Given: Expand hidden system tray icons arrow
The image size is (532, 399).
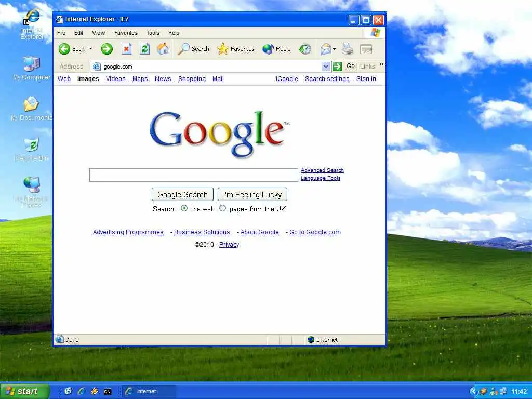Looking at the screenshot, I should (x=473, y=391).
